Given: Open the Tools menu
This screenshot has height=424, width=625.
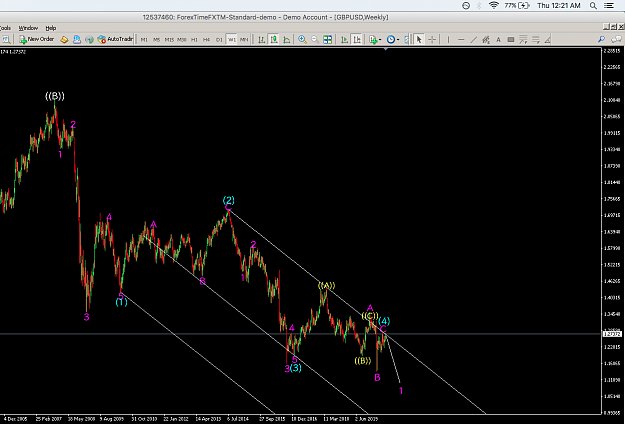Looking at the screenshot, I should click(5, 28).
